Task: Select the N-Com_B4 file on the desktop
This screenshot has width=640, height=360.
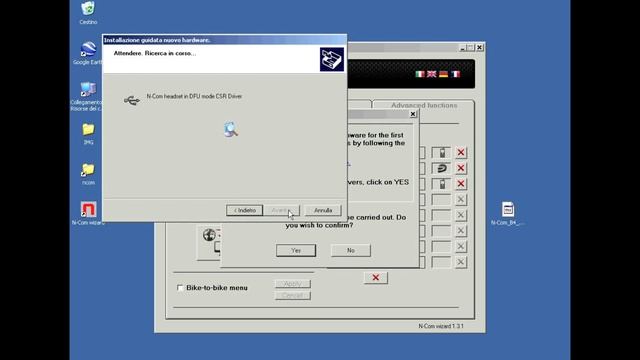Action: point(508,213)
